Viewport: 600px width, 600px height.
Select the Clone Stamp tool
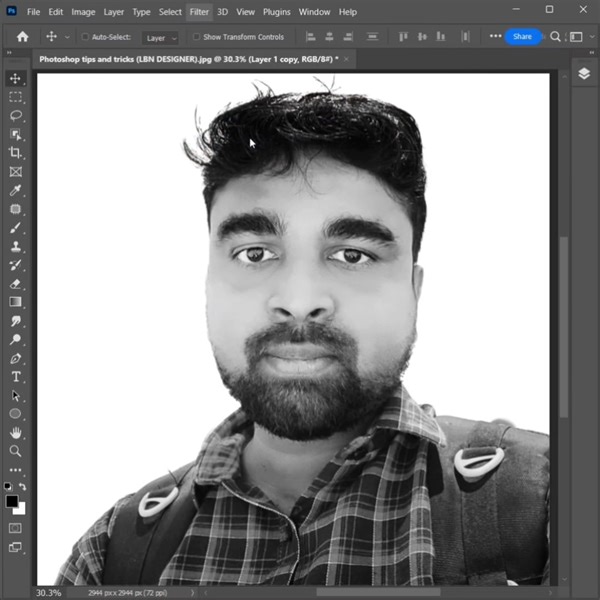[x=15, y=246]
